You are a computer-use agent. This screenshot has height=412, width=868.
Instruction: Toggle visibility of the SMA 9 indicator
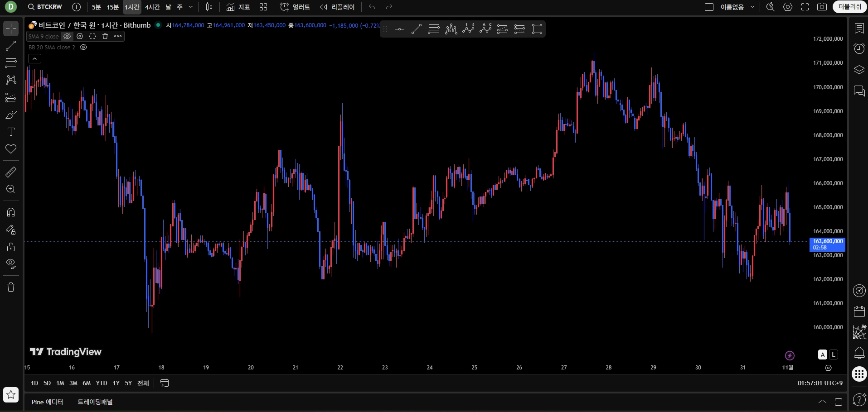pos(67,36)
